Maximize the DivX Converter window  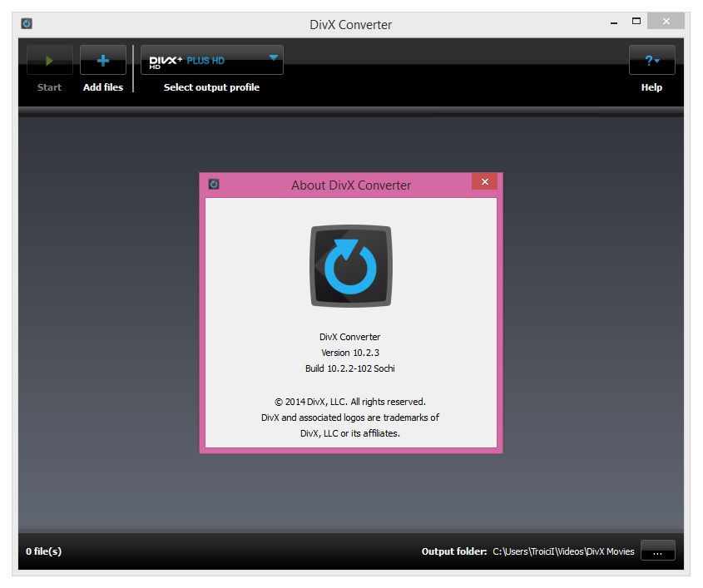[x=636, y=21]
